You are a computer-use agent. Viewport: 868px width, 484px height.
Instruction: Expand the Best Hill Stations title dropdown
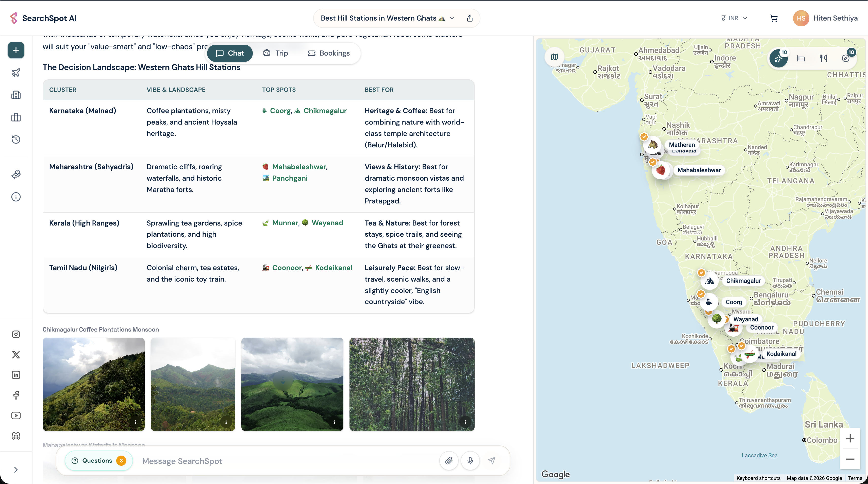[x=452, y=18]
